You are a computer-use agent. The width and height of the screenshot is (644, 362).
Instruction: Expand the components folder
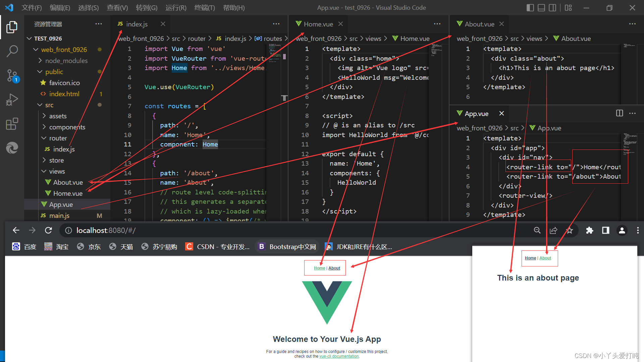[44, 127]
